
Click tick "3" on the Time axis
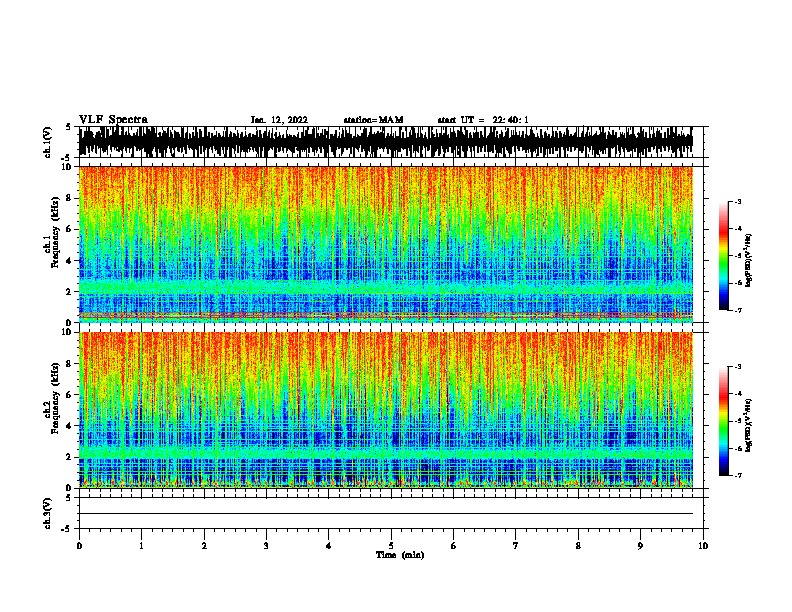point(266,546)
